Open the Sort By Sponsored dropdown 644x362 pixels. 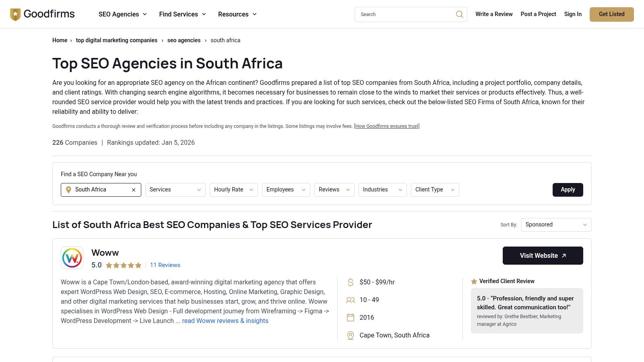[x=556, y=224]
